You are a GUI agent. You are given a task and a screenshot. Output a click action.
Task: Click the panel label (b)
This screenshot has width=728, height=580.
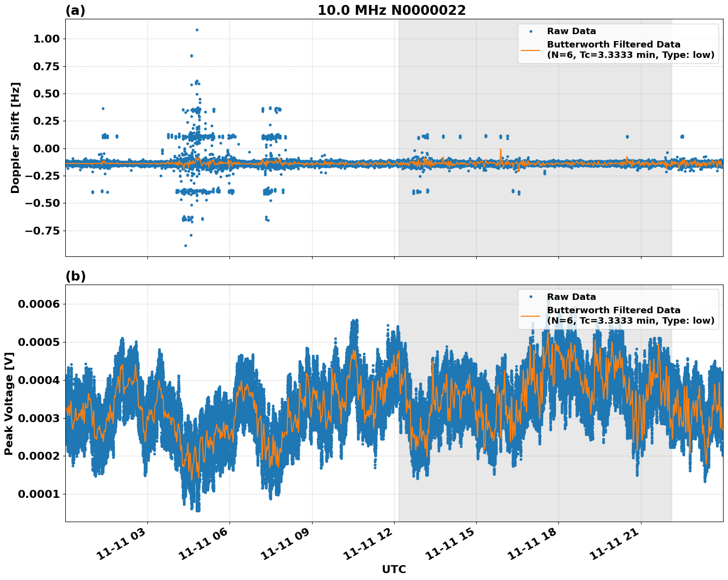point(75,276)
